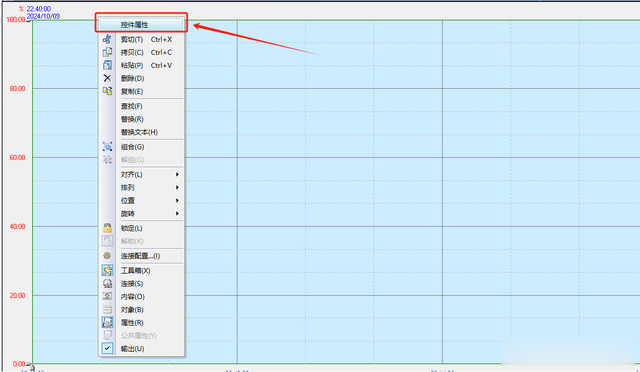Click the padlock Lock icon
Viewport: 640px width, 372px height.
tap(107, 228)
